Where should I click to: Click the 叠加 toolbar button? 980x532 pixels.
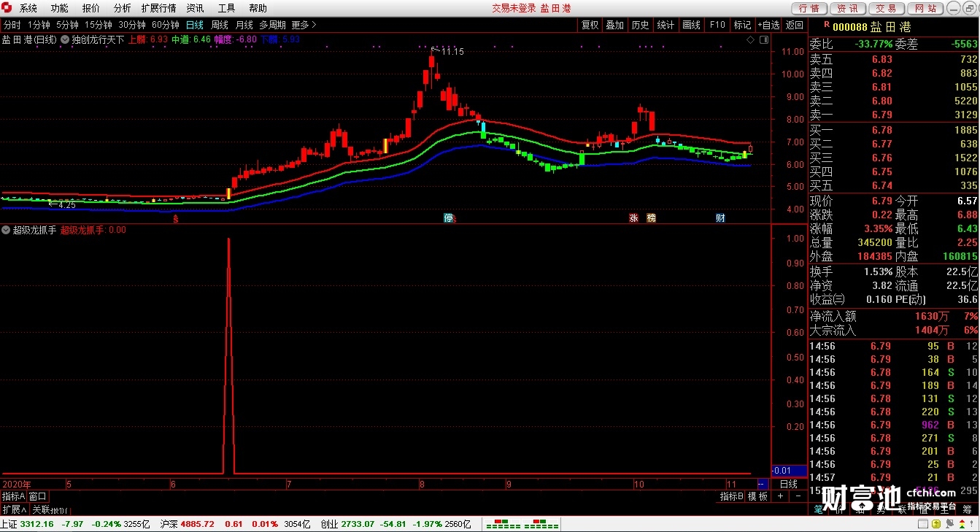tap(615, 25)
